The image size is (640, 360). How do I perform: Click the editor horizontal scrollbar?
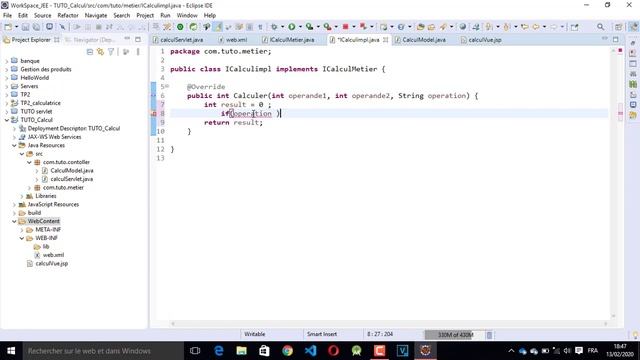pos(389,324)
